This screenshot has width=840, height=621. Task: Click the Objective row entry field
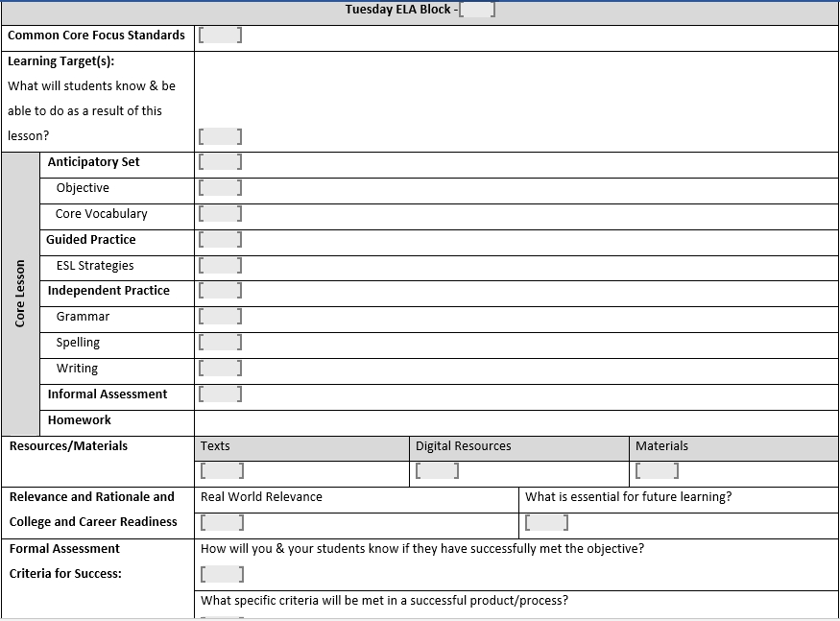220,187
